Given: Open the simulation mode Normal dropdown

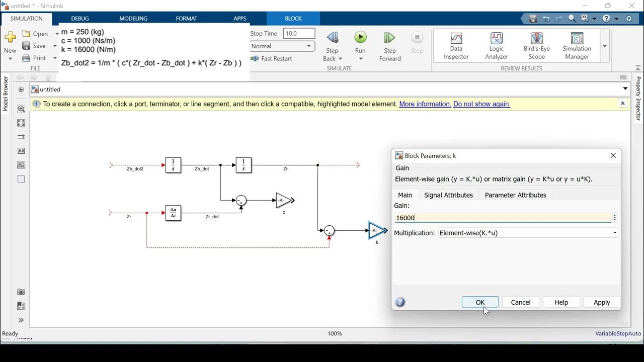Looking at the screenshot, I should pos(282,46).
